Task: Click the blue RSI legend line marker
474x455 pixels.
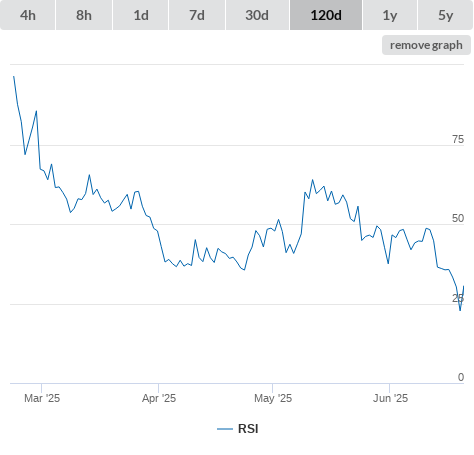Action: pyautogui.click(x=225, y=429)
